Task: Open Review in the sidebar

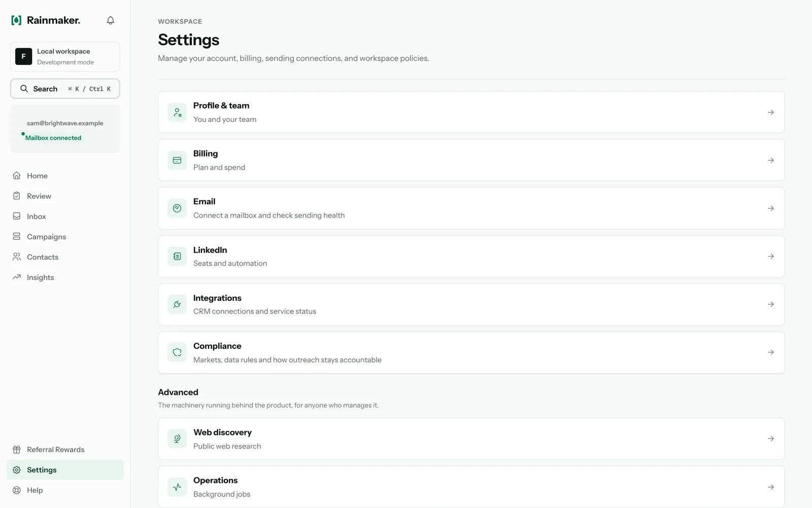Action: [65, 196]
